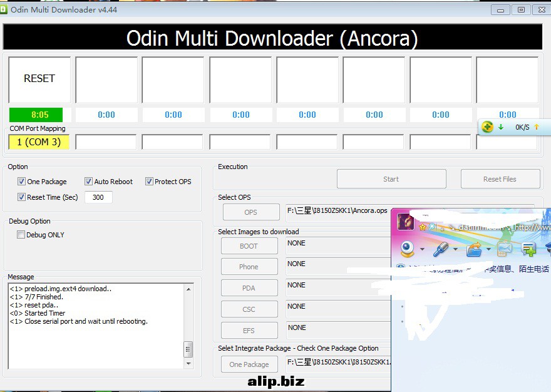Click the BOOT path field showing NONE

(338, 245)
